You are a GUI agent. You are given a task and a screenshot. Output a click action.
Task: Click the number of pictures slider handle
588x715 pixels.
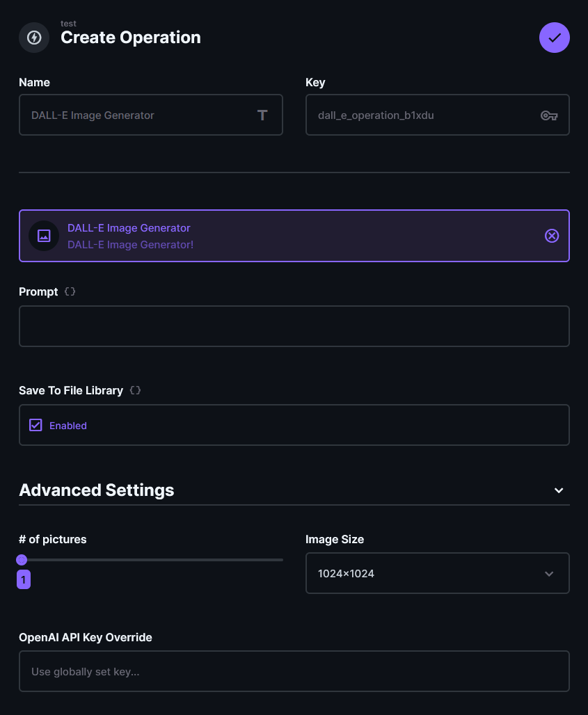click(x=22, y=559)
